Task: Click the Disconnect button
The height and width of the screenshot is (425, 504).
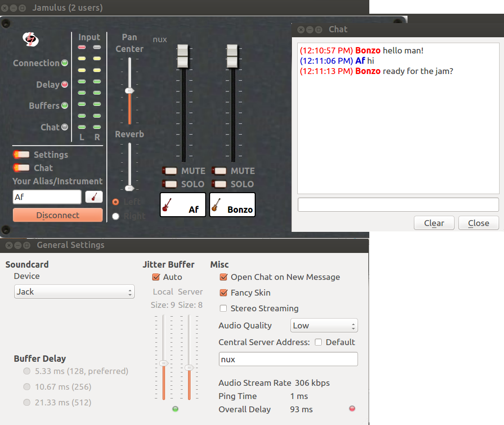Action: (x=58, y=215)
